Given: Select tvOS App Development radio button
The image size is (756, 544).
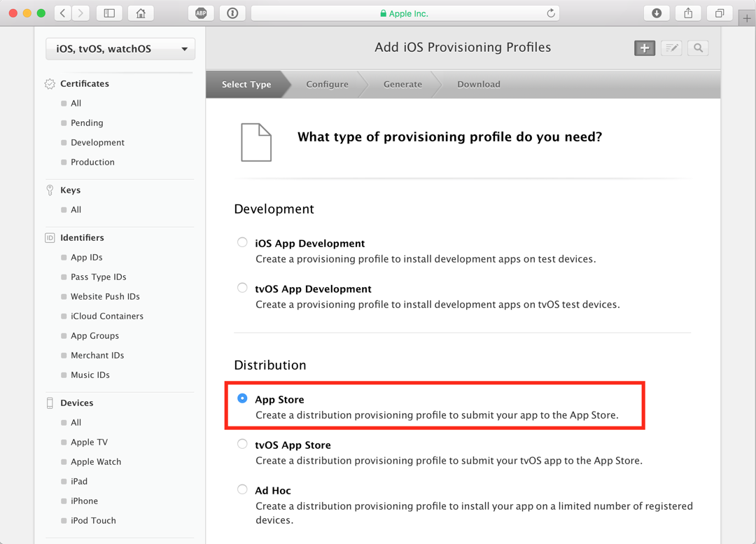Looking at the screenshot, I should click(x=242, y=288).
